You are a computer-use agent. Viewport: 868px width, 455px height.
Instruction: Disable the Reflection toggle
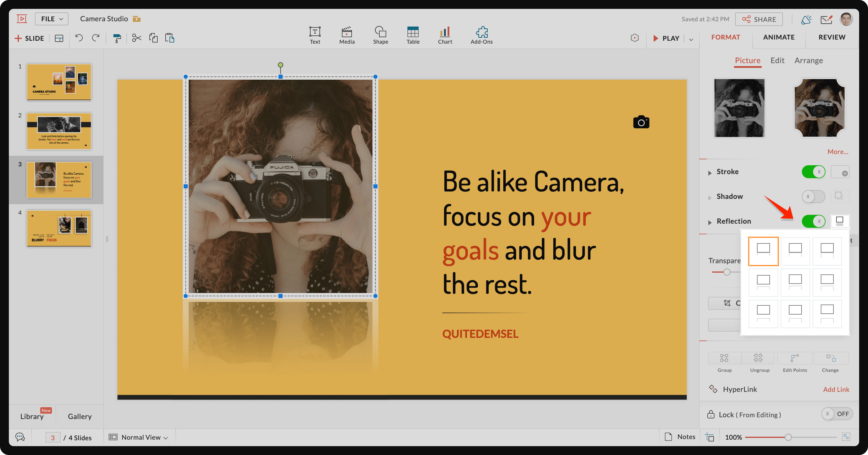pyautogui.click(x=813, y=221)
